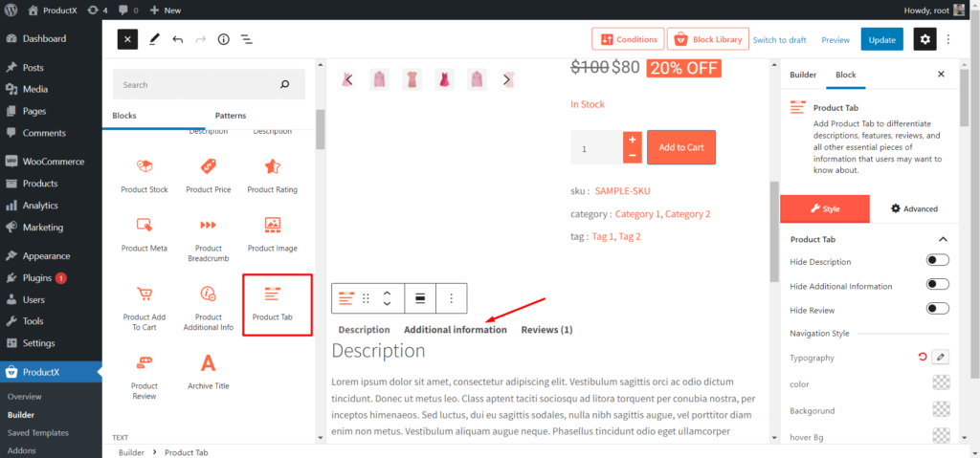Open block toolbar three-dot options
Viewport: 980px width, 458px height.
[x=452, y=298]
